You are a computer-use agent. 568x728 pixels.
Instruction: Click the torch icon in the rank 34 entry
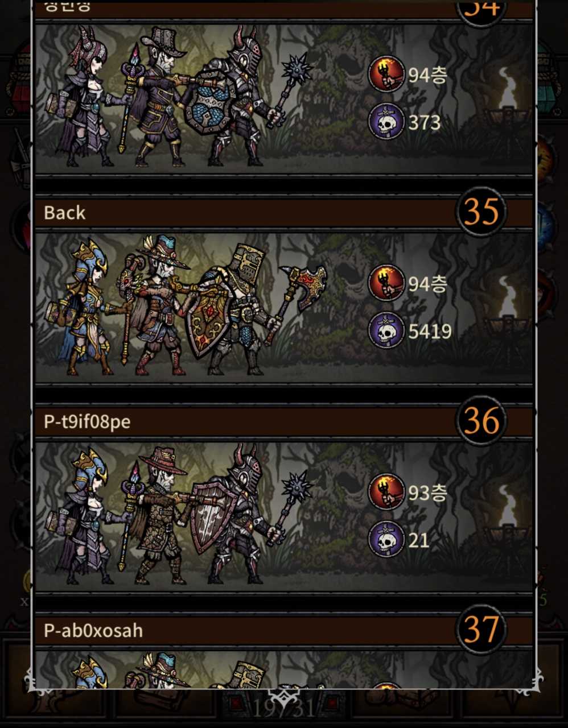(x=386, y=74)
